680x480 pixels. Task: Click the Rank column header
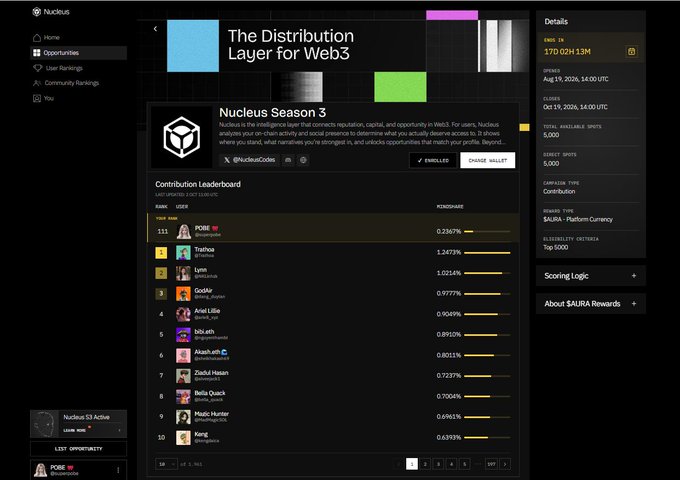[x=161, y=206]
